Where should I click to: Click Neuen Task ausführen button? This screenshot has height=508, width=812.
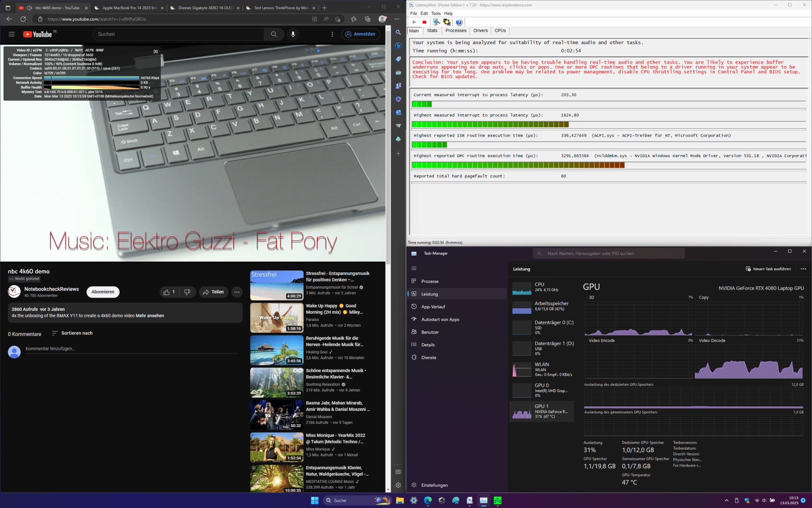(x=768, y=269)
